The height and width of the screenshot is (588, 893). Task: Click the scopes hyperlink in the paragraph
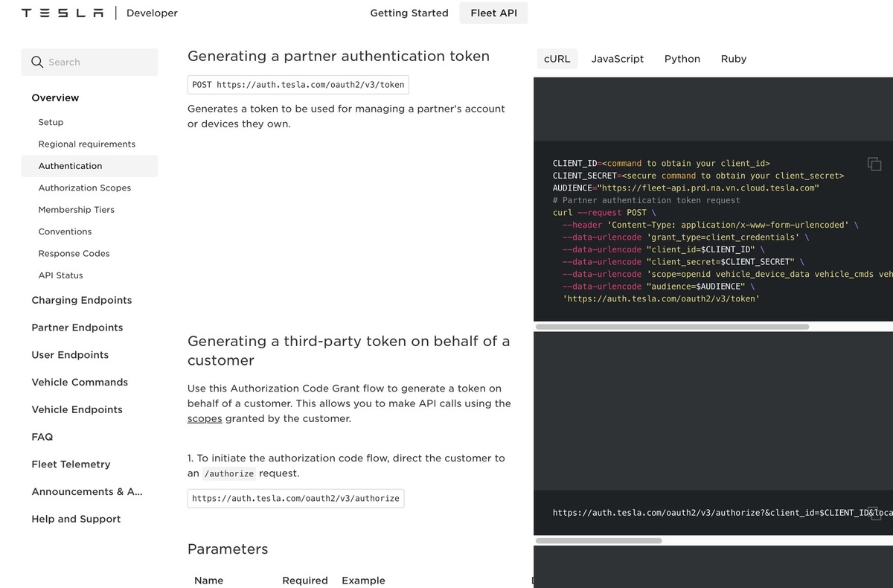[204, 418]
